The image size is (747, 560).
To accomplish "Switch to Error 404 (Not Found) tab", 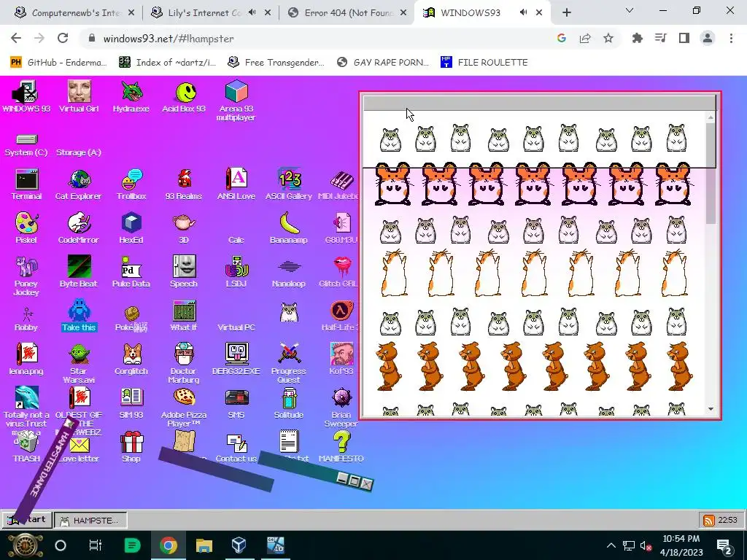I will (x=348, y=12).
